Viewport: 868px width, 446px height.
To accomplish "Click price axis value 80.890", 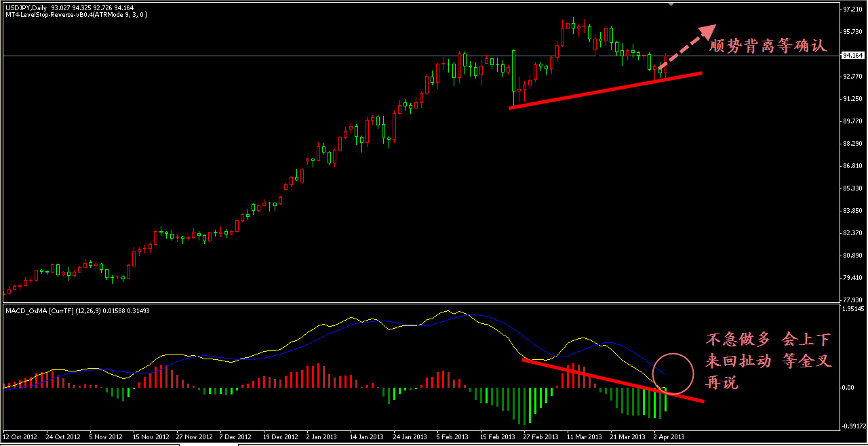I will (852, 256).
